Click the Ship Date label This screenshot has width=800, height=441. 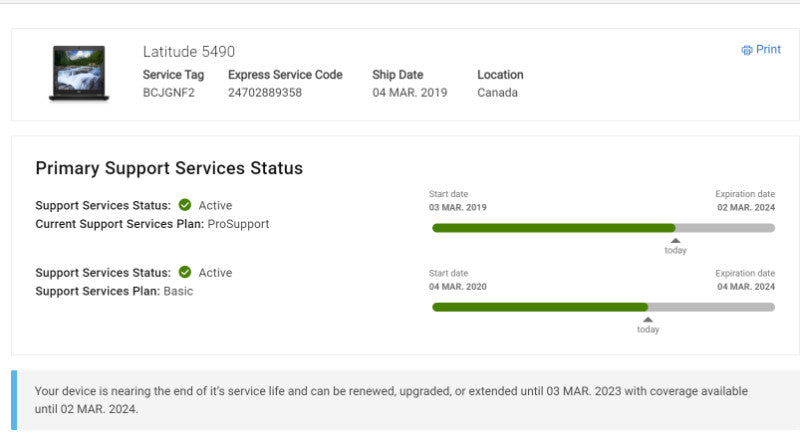(398, 75)
